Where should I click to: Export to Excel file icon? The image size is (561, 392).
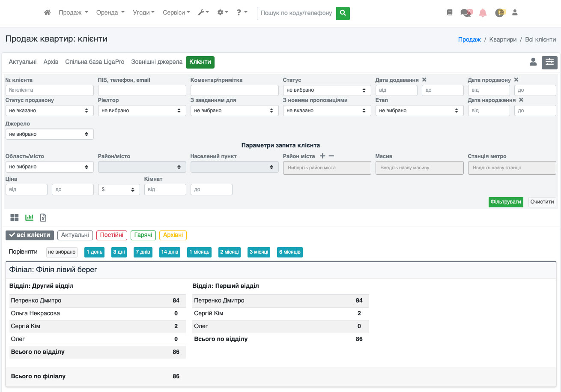43,218
